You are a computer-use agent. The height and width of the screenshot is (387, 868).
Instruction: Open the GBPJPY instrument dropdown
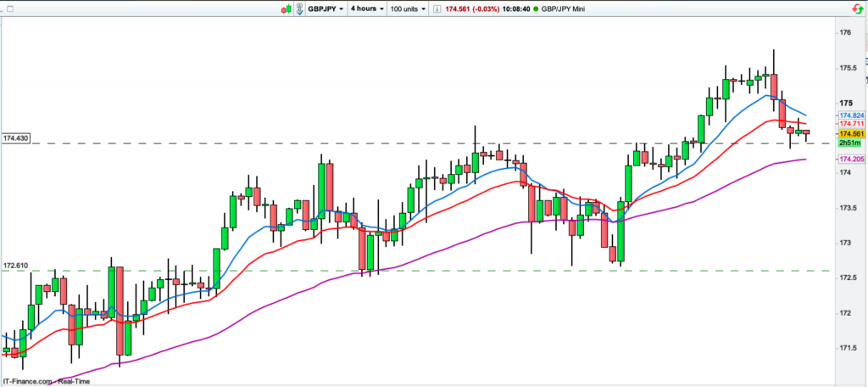(325, 8)
